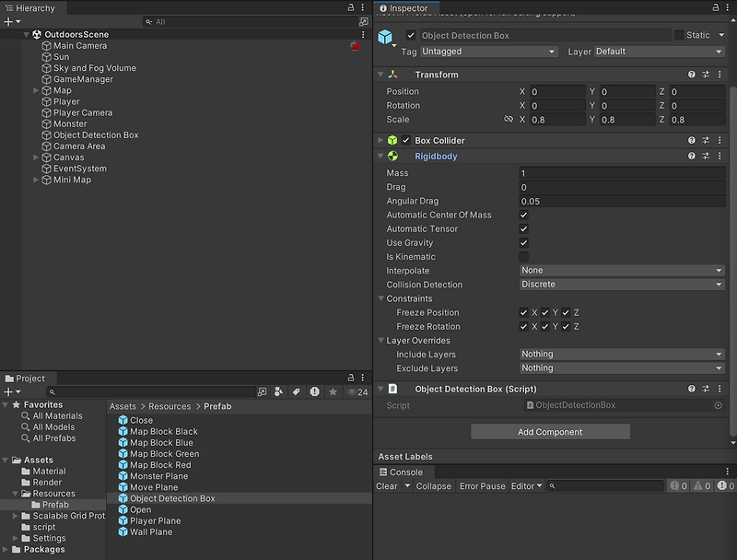Image resolution: width=737 pixels, height=560 pixels.
Task: Open Transform component options menu
Action: pos(719,75)
